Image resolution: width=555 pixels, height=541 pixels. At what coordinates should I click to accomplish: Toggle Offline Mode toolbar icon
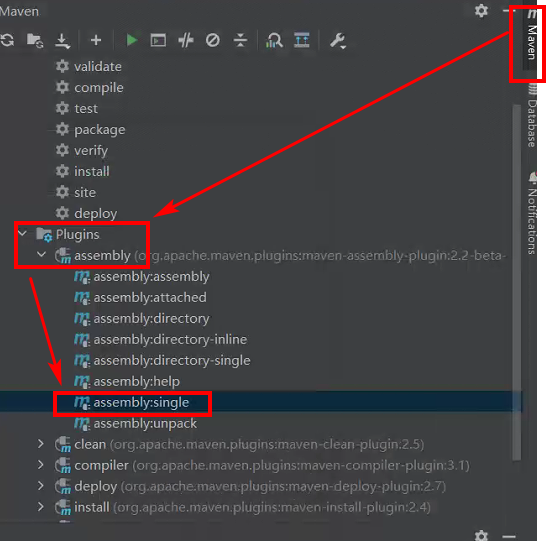[186, 40]
